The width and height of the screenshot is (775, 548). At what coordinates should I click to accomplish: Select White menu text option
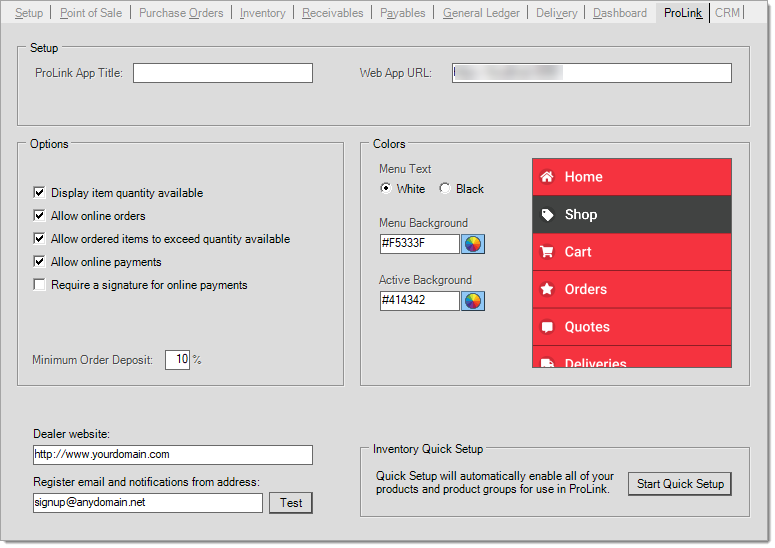coord(386,188)
